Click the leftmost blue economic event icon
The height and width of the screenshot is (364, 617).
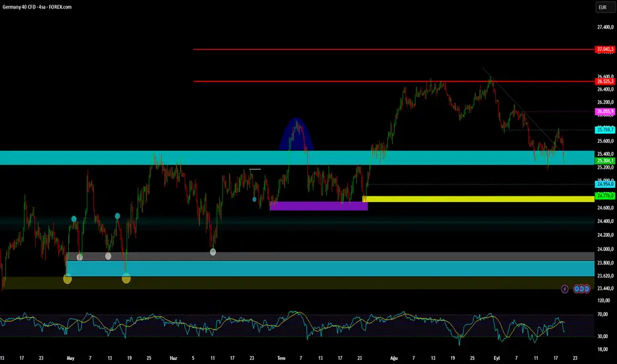click(577, 289)
